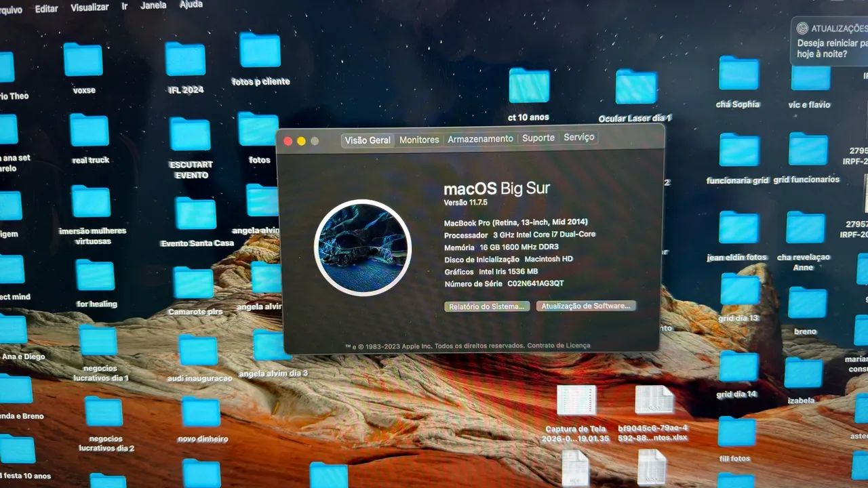Screen dimensions: 868x488
Task: Select the grid dia 14 folder
Action: [738, 366]
